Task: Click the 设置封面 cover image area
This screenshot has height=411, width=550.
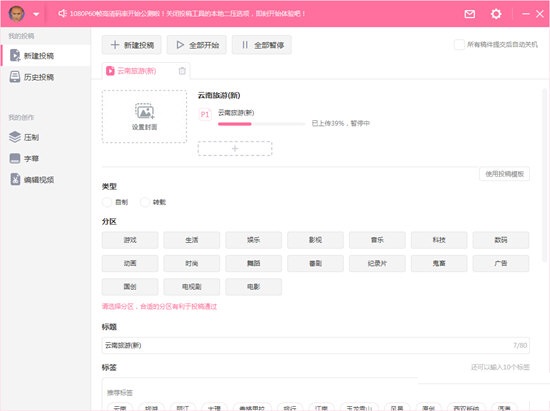Action: 144,116
